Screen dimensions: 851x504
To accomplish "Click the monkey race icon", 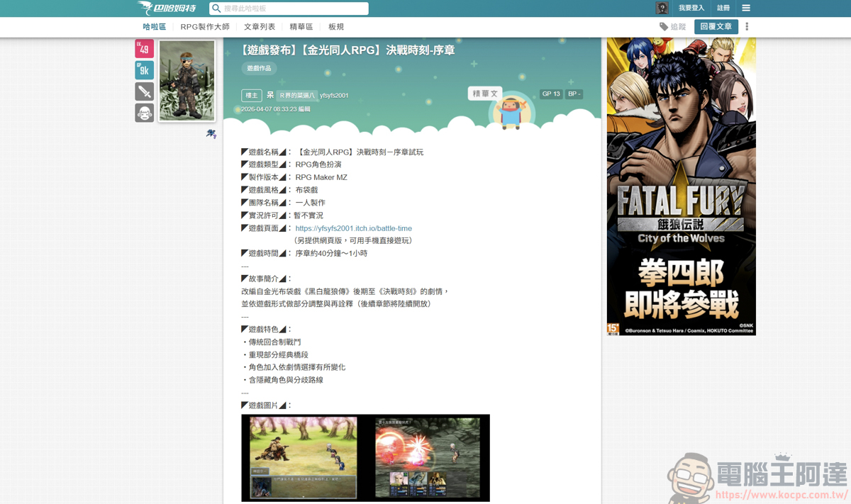I will (x=144, y=112).
